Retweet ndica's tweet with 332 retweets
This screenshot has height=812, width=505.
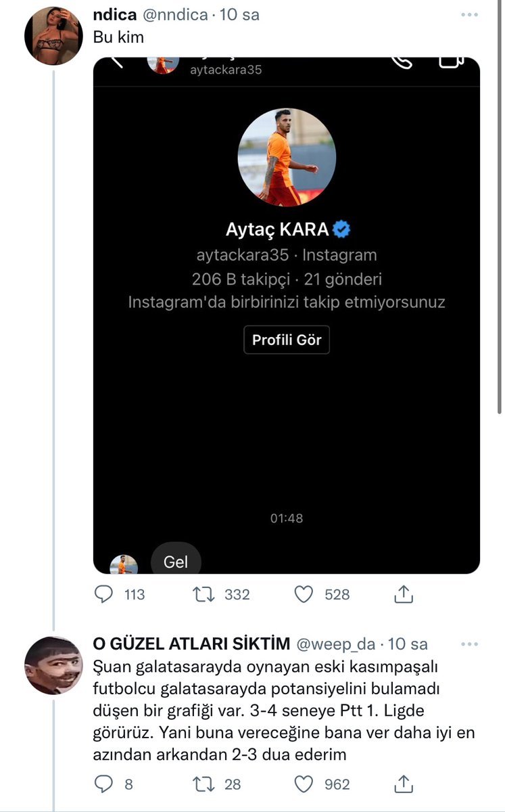[203, 594]
